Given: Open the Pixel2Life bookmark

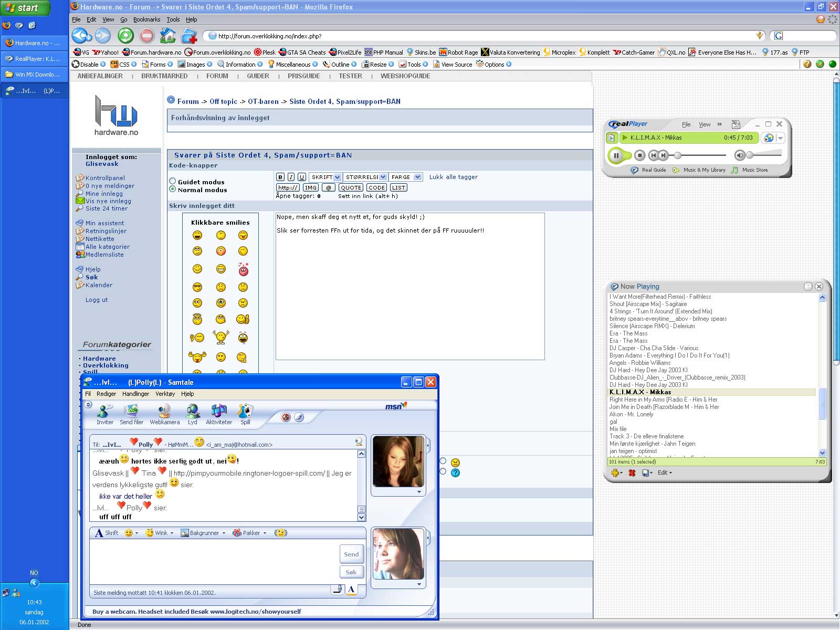Looking at the screenshot, I should point(345,52).
